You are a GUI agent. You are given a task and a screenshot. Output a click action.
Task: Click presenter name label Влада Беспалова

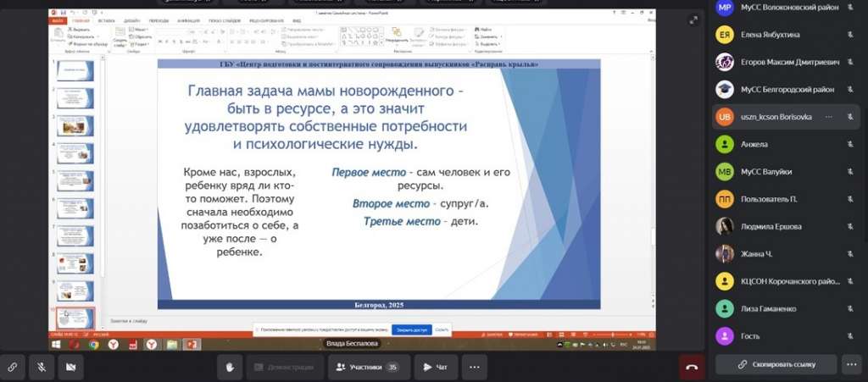click(x=352, y=344)
